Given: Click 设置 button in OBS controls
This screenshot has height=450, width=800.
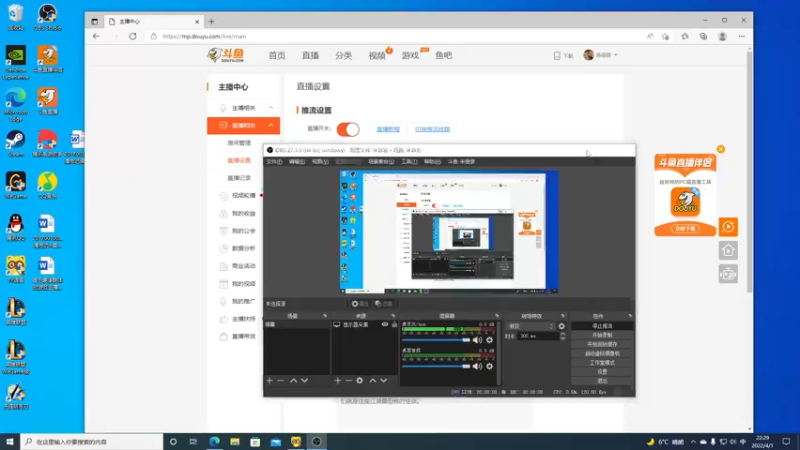Looking at the screenshot, I should tap(602, 372).
